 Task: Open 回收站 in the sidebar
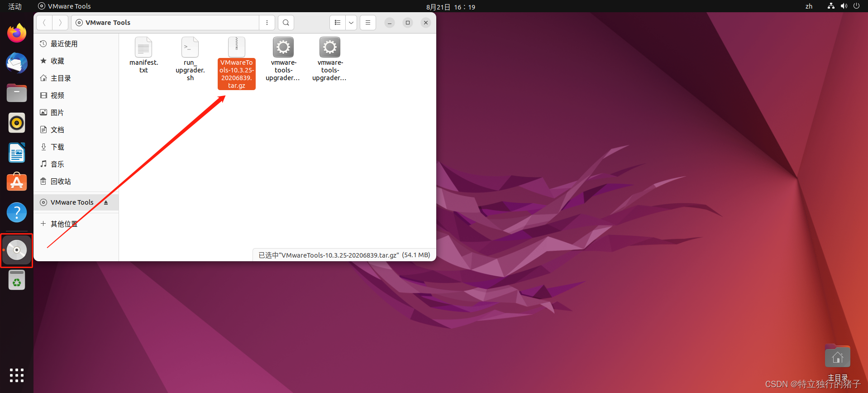pyautogui.click(x=76, y=182)
